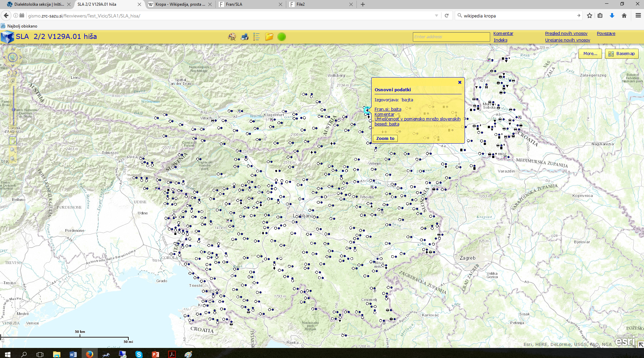Screen dimensions: 644x358
Task: Pan the map down with arrow
Action: pos(13,65)
